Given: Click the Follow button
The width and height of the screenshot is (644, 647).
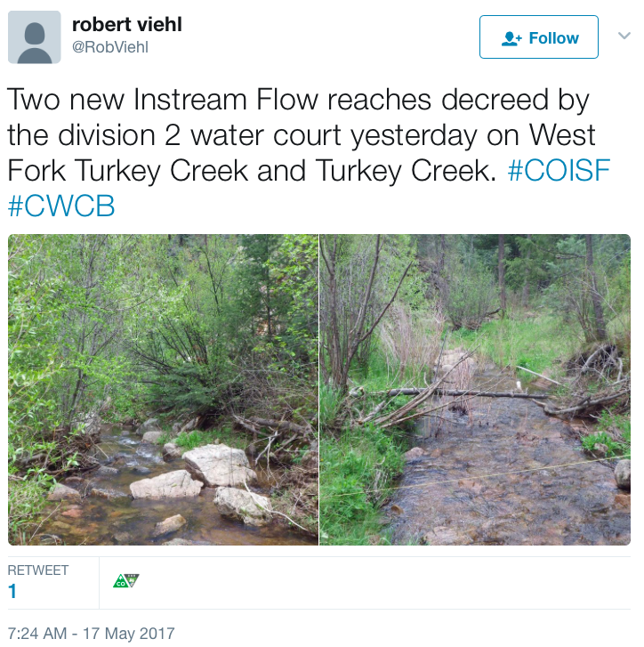Looking at the screenshot, I should [x=539, y=37].
